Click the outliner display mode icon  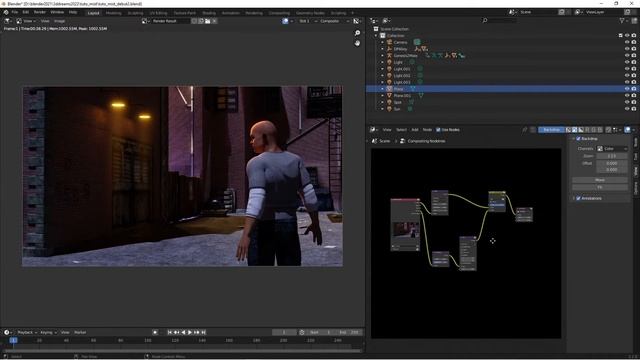point(386,20)
